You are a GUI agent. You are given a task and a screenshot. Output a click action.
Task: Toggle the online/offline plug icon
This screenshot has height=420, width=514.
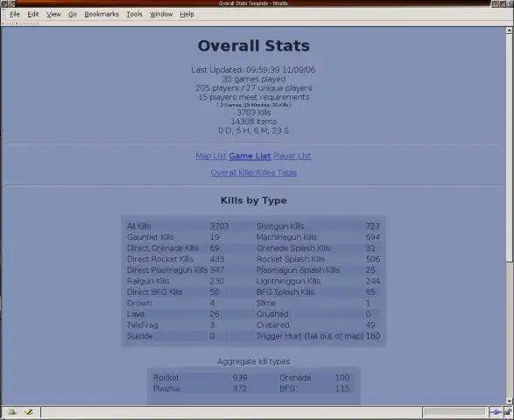point(496,412)
